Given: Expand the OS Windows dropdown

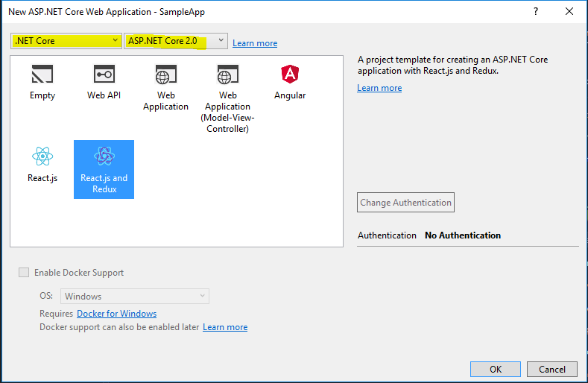Looking at the screenshot, I should point(135,297).
